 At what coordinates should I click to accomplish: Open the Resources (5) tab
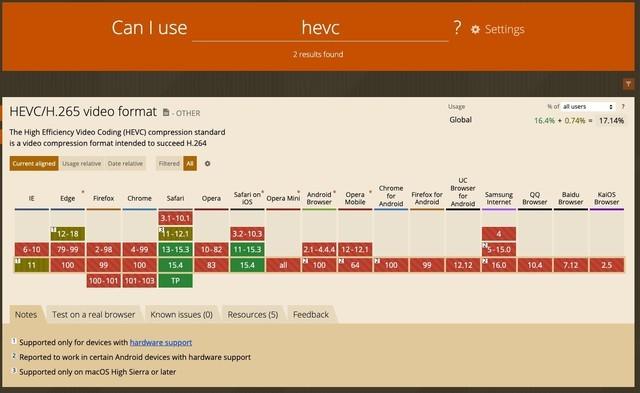[x=253, y=315]
